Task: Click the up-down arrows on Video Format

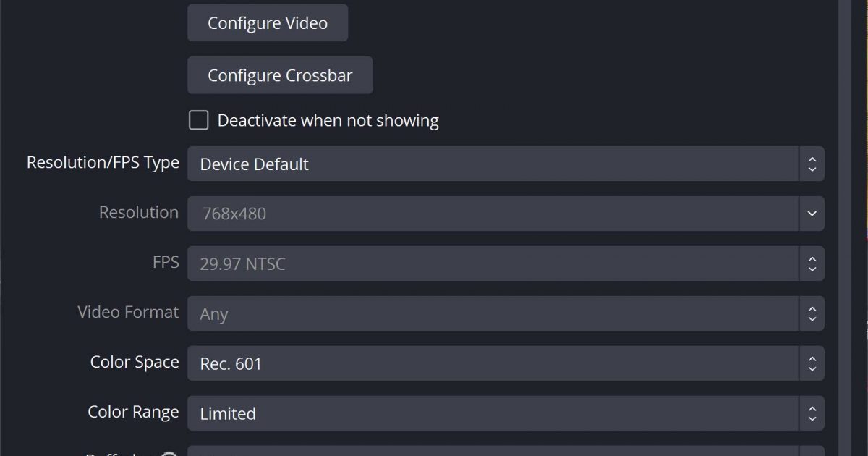Action: click(812, 313)
